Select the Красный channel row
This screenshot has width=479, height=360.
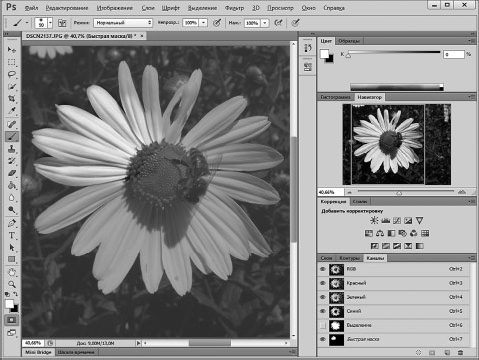[394, 283]
